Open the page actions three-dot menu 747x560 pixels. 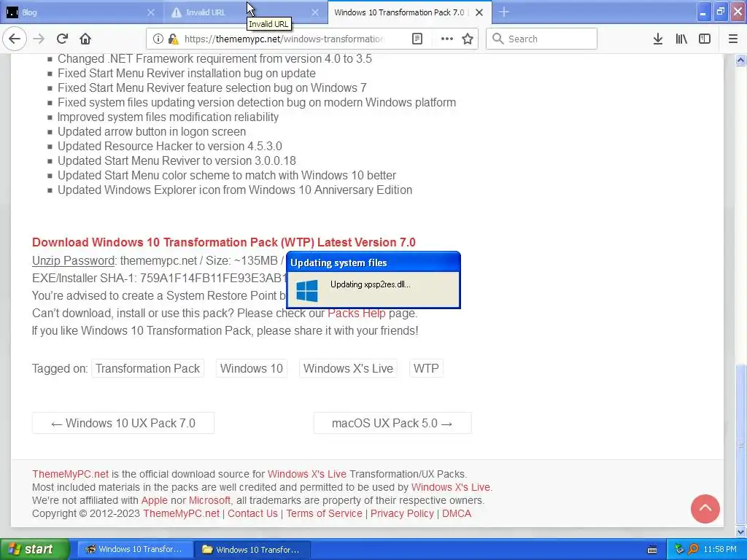(x=447, y=39)
